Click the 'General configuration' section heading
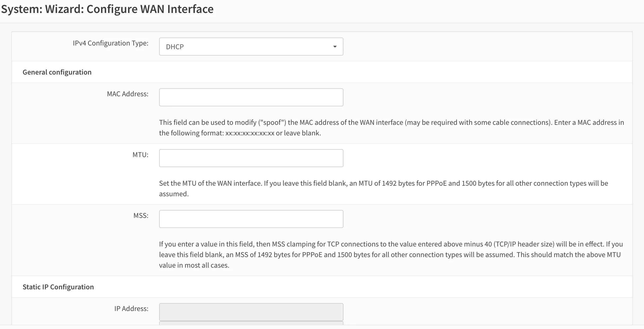Image resolution: width=644 pixels, height=329 pixels. (x=57, y=72)
